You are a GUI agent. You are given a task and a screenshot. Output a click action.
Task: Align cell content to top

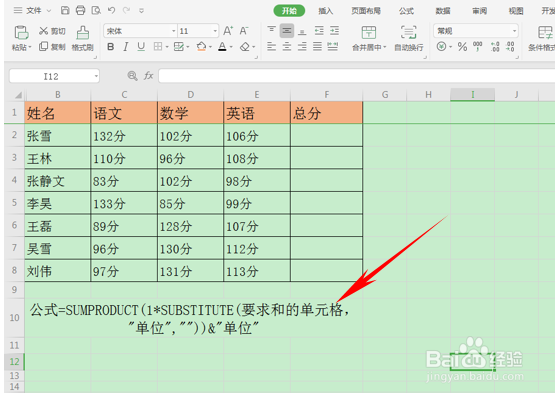click(271, 31)
